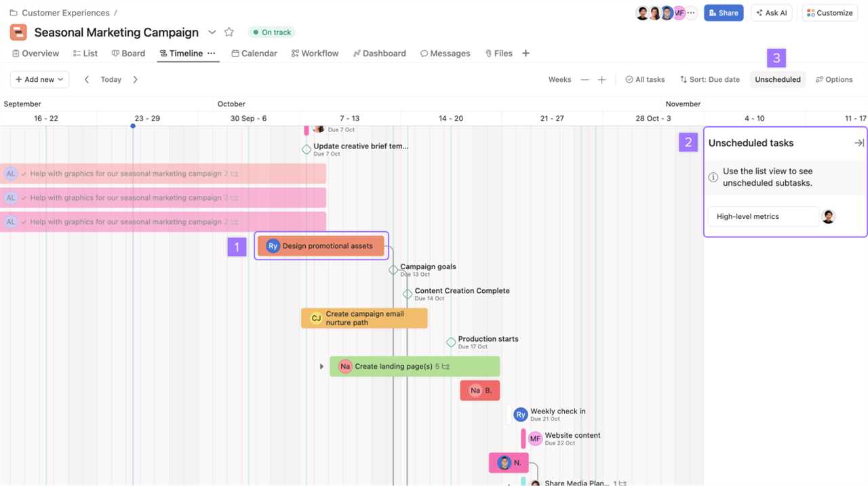Screen dimensions: 868x486
Task: Click the Production starts milestone diamond
Action: [x=452, y=342]
